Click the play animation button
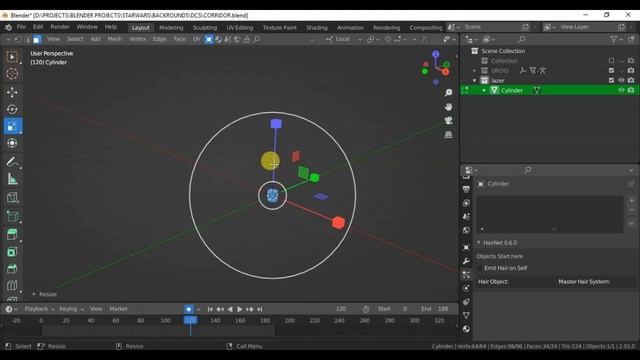This screenshot has width=640, height=360. point(240,309)
